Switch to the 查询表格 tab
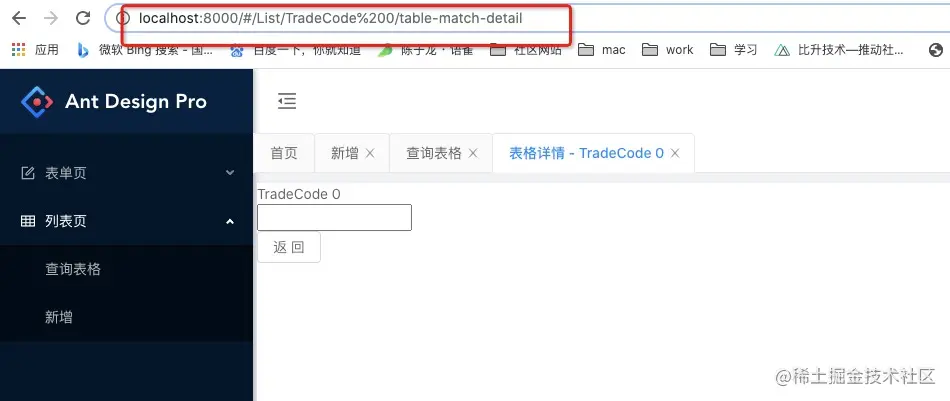This screenshot has height=401, width=950. (434, 153)
